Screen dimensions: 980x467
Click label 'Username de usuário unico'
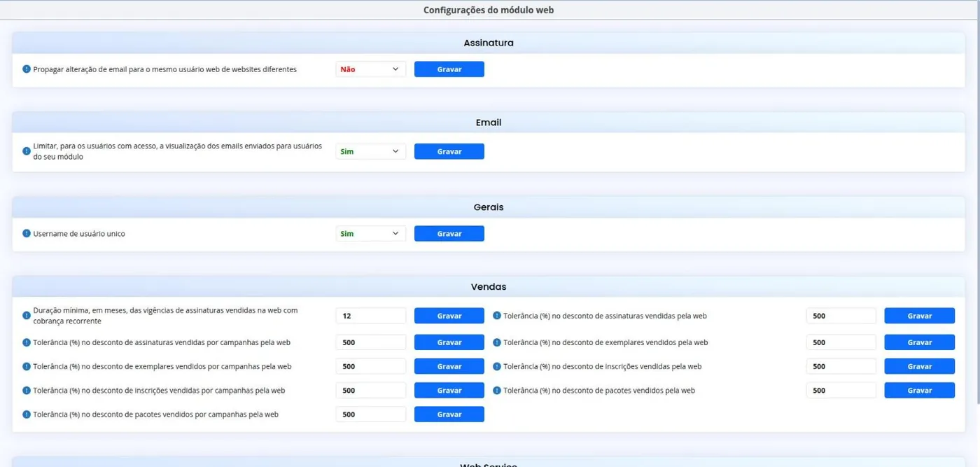click(79, 233)
